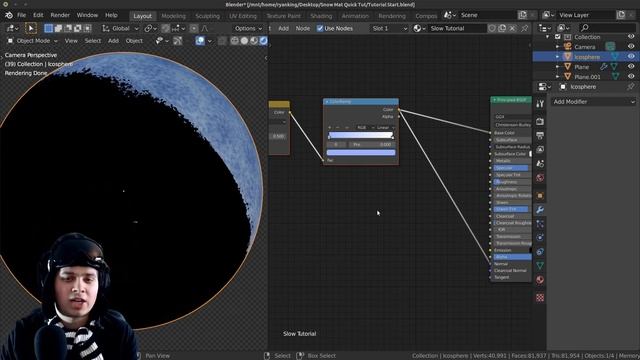This screenshot has width=640, height=360.
Task: Switch to Material Preview shading
Action: click(254, 41)
